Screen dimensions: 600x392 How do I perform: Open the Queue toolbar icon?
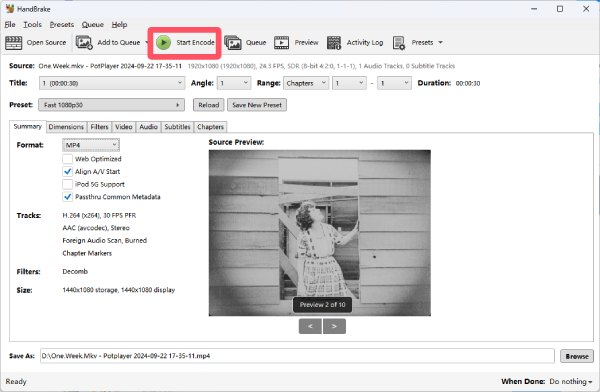pyautogui.click(x=233, y=42)
